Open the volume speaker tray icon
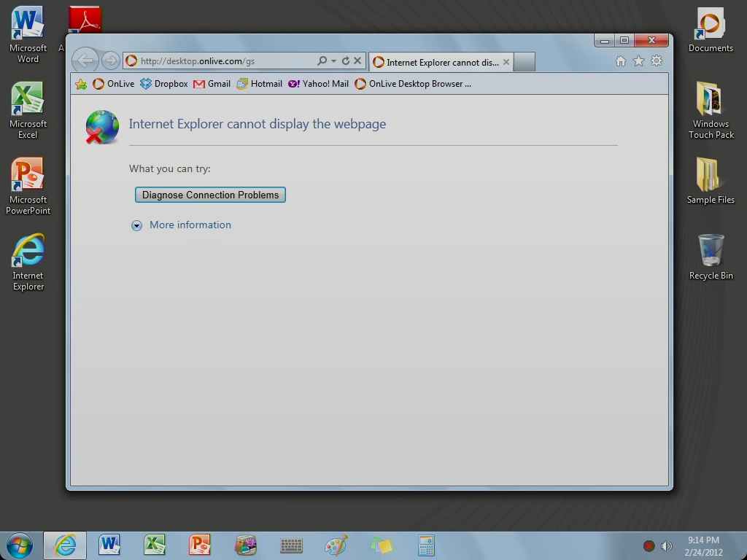This screenshot has width=747, height=560. pyautogui.click(x=667, y=546)
